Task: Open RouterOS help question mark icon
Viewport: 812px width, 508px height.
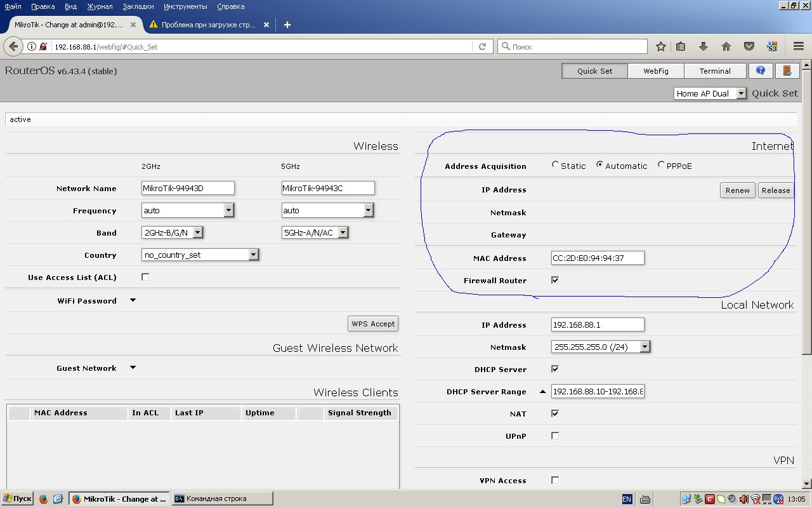Action: point(761,70)
